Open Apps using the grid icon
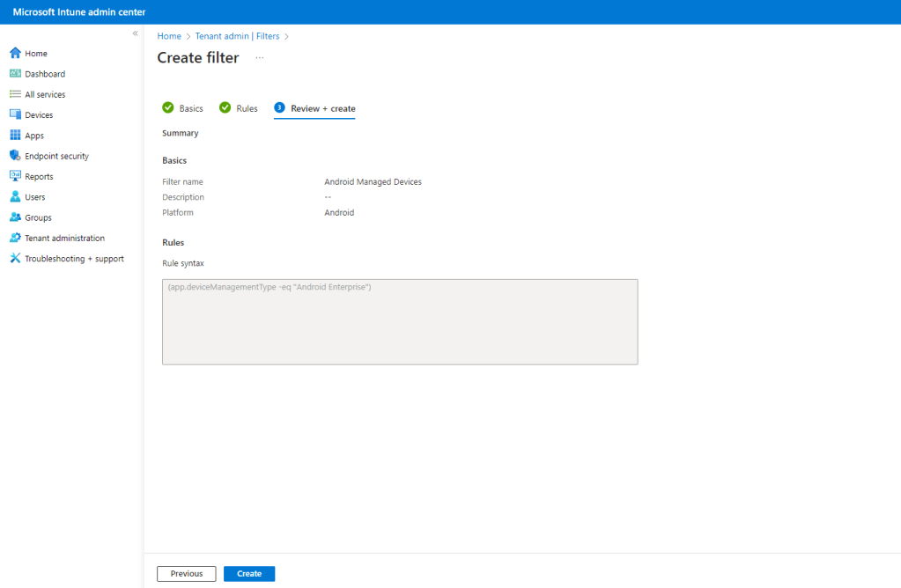Screen dimensions: 901x588 [x=15, y=136]
